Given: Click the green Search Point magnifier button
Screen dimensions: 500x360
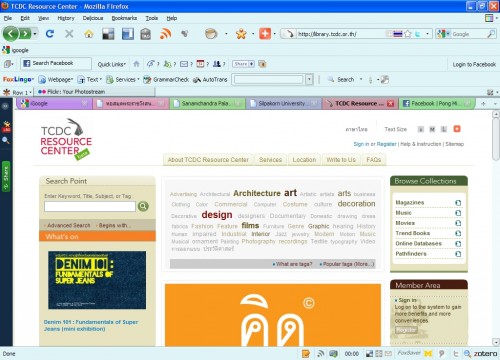Looking at the screenshot, I should click(143, 206).
